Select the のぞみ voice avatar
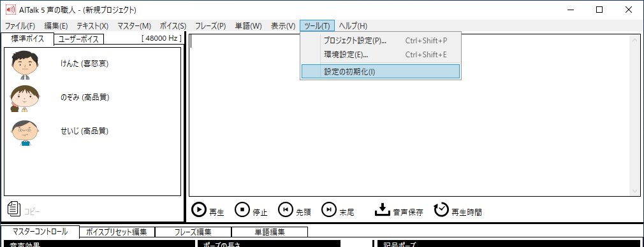Image resolution: width=644 pixels, height=247 pixels. [x=25, y=99]
